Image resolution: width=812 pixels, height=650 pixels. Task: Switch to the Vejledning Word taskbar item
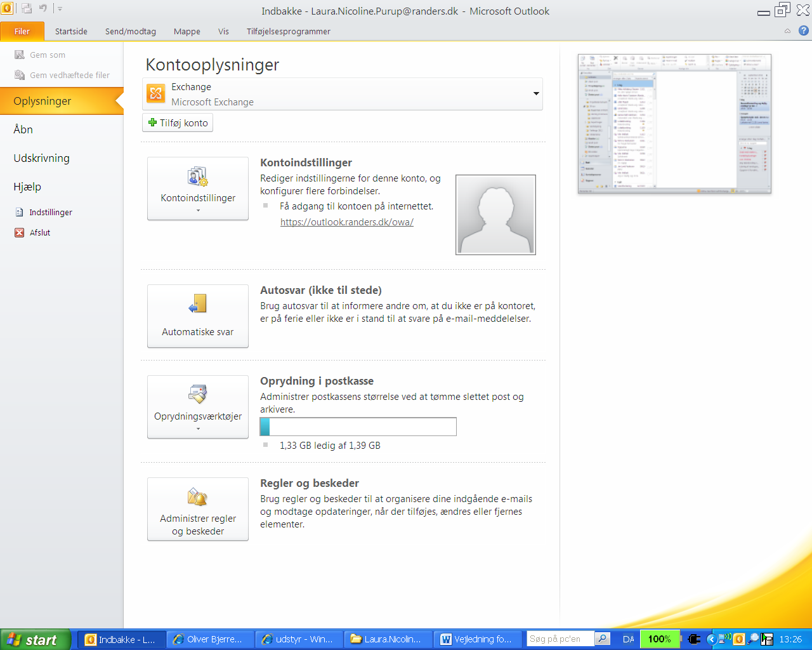pos(477,639)
